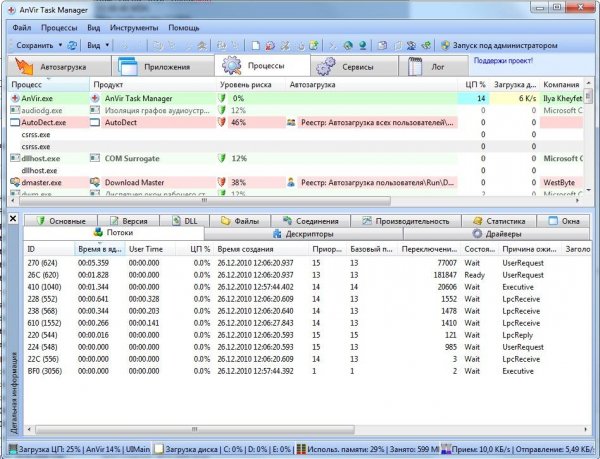Open the Версия details tab

tap(128, 221)
